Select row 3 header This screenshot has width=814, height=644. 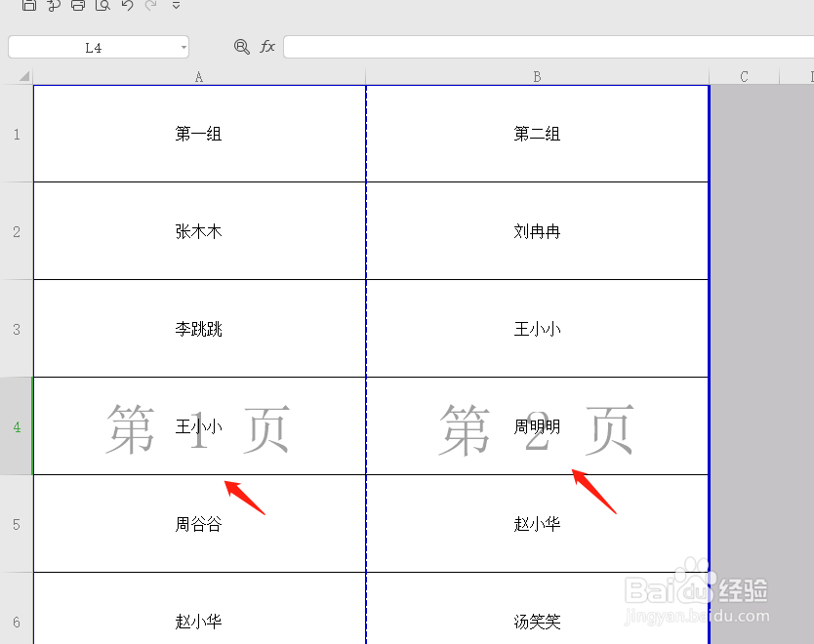17,329
